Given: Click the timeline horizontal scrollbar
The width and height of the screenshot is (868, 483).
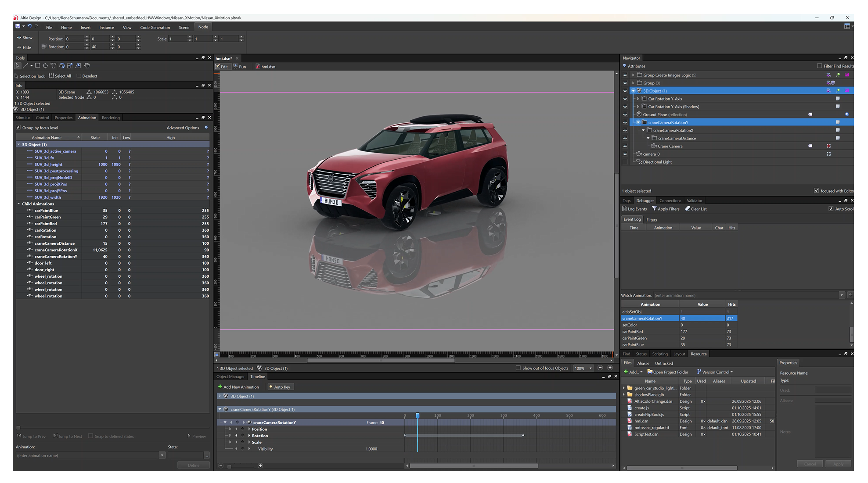Looking at the screenshot, I should pos(473,466).
